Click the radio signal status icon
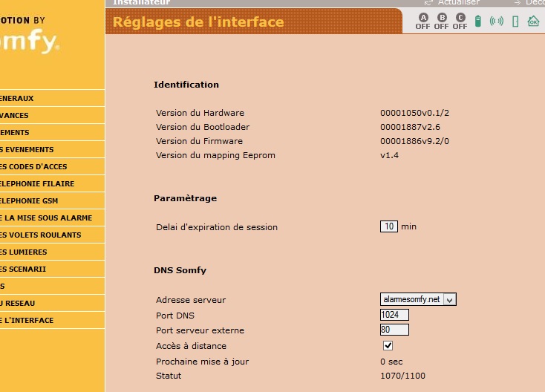This screenshot has height=392, width=545. tap(496, 21)
